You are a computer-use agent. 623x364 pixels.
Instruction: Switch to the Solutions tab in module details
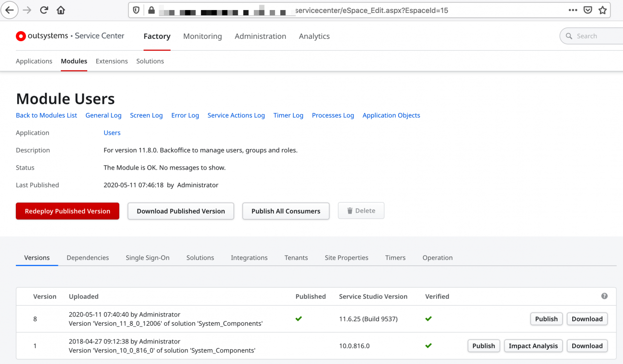[200, 258]
